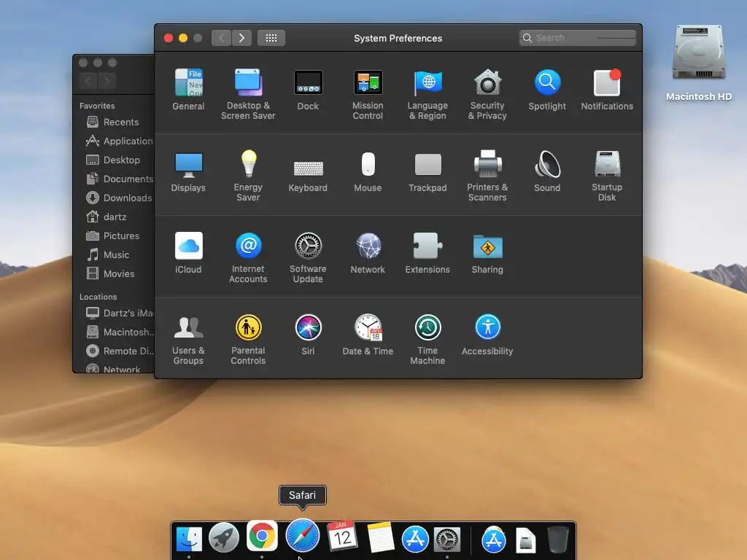747x560 pixels.
Task: Select Recents in Finder sidebar
Action: 113,122
